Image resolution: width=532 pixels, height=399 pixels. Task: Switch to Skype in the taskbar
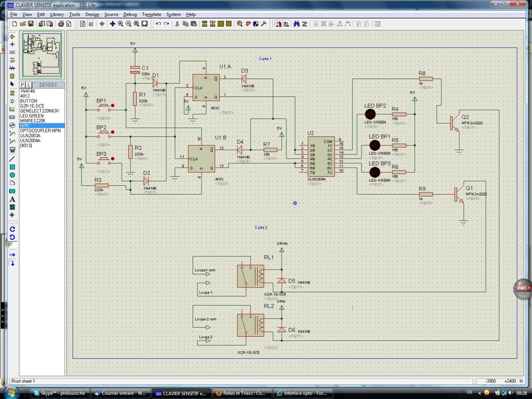59,393
